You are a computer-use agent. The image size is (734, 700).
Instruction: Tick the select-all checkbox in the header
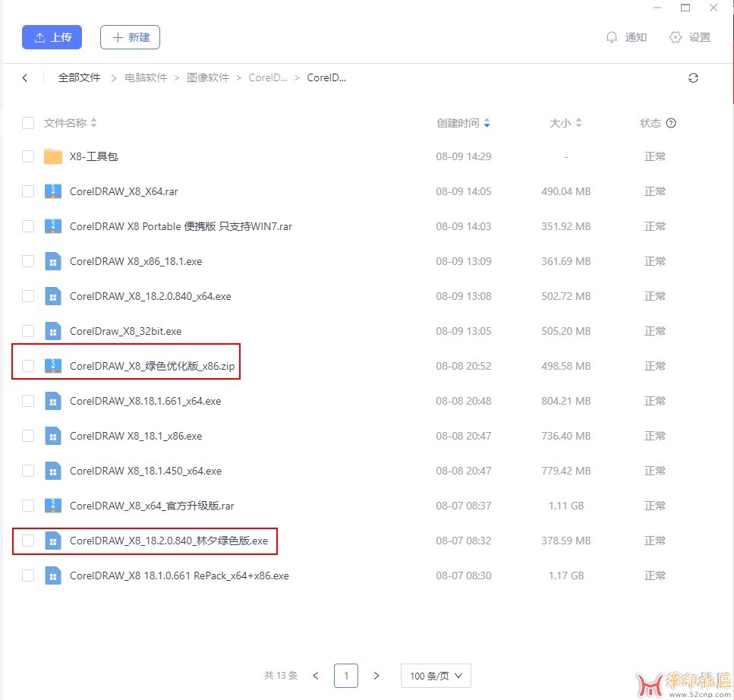(28, 123)
